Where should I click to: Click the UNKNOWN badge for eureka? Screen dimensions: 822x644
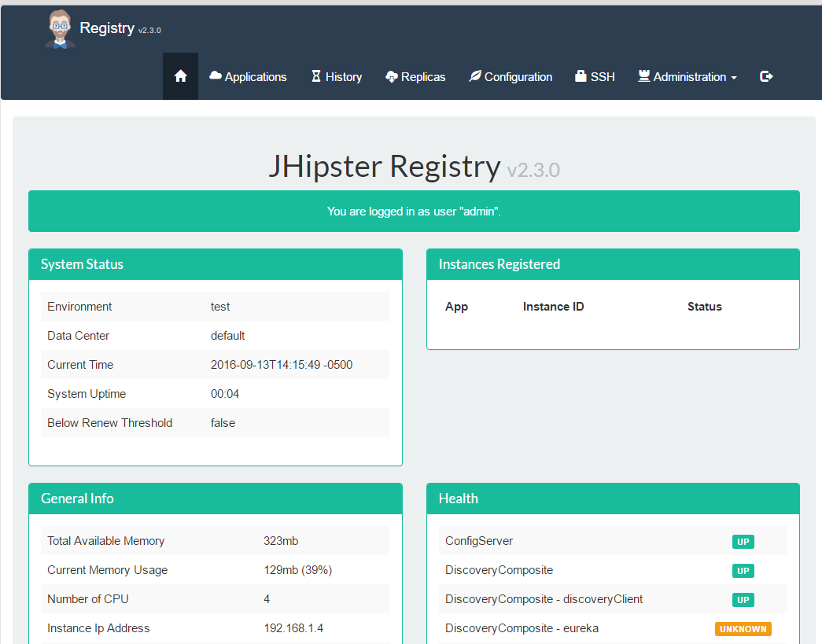click(743, 629)
